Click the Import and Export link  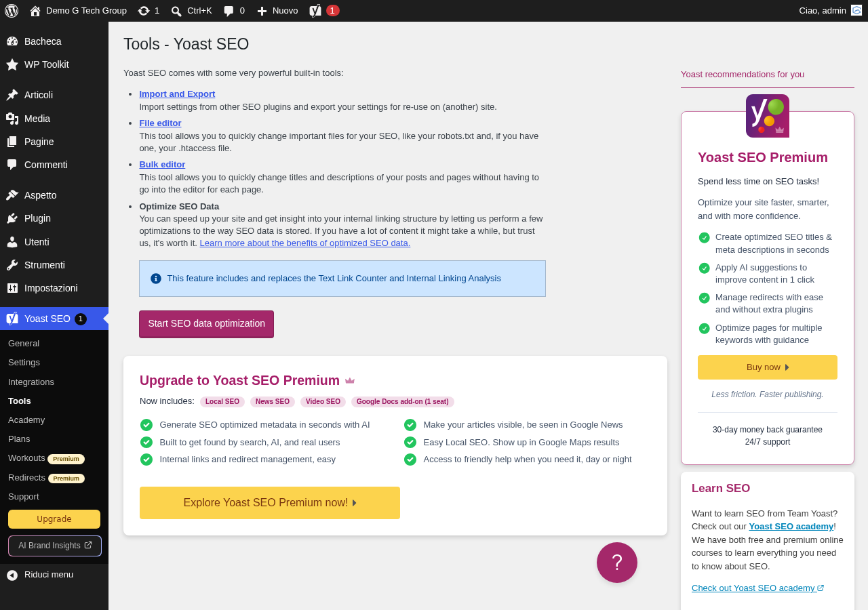177,94
